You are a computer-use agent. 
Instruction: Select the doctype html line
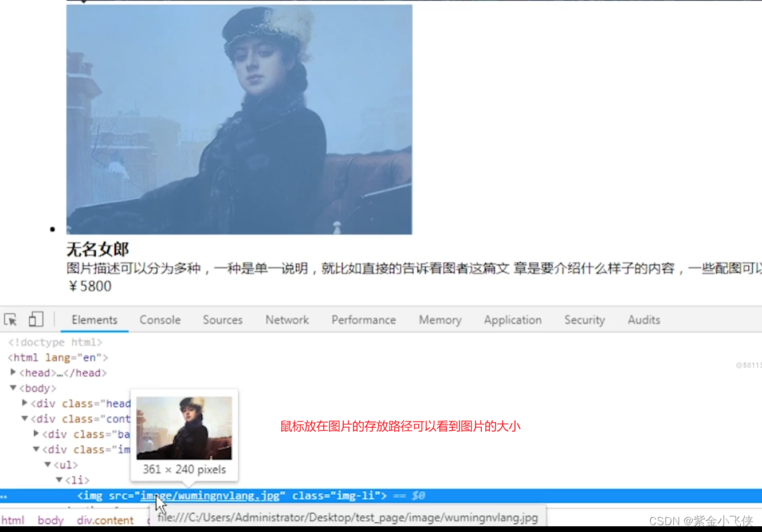(x=55, y=342)
